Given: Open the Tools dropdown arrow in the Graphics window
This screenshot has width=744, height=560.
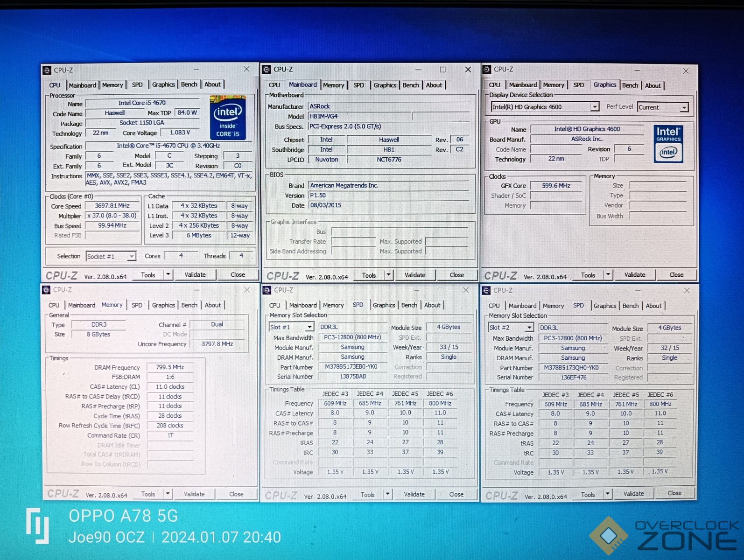Looking at the screenshot, I should [x=608, y=274].
